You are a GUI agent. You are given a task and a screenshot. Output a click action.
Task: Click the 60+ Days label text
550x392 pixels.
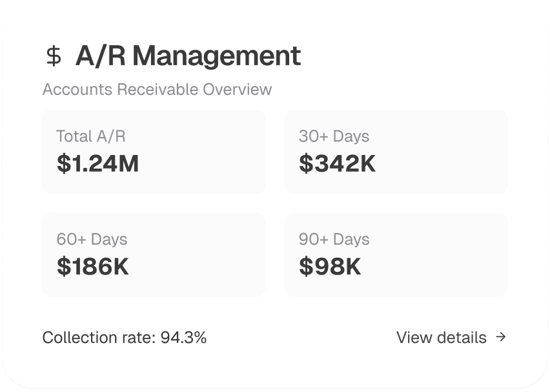(x=92, y=239)
